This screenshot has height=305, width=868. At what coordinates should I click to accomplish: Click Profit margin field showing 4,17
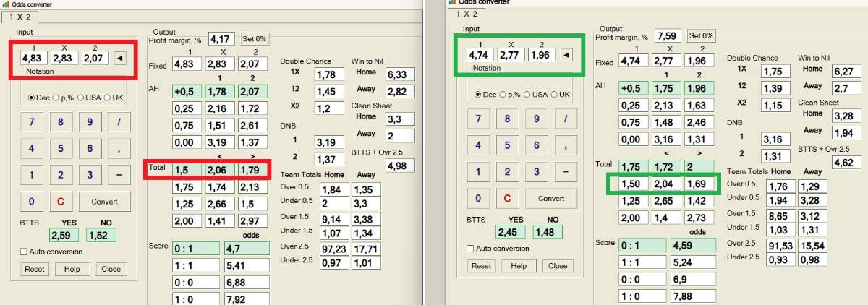point(221,39)
